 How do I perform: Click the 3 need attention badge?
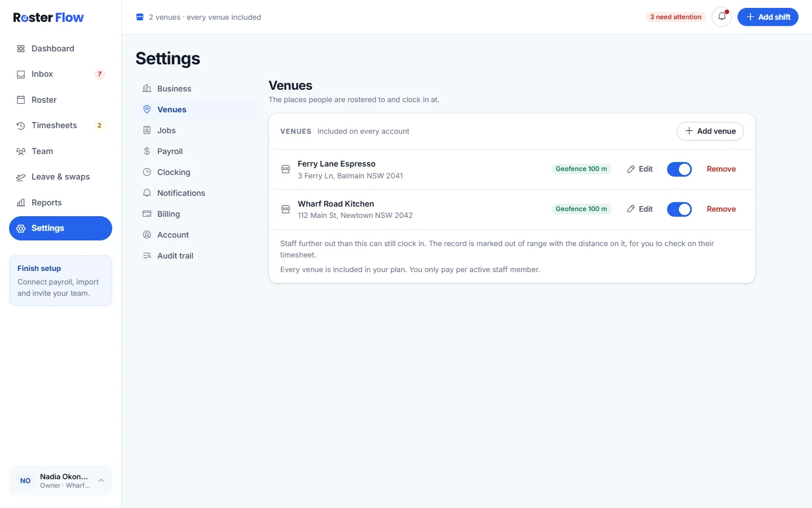[676, 17]
